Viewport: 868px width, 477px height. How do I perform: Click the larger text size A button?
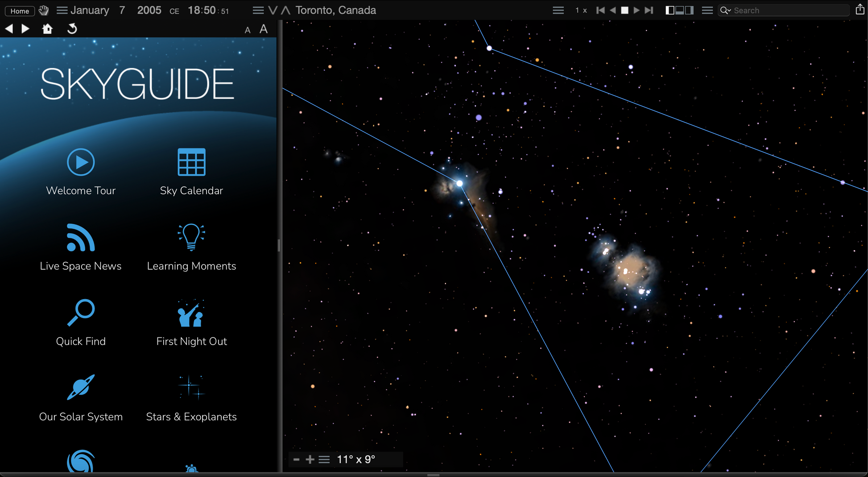pyautogui.click(x=264, y=29)
